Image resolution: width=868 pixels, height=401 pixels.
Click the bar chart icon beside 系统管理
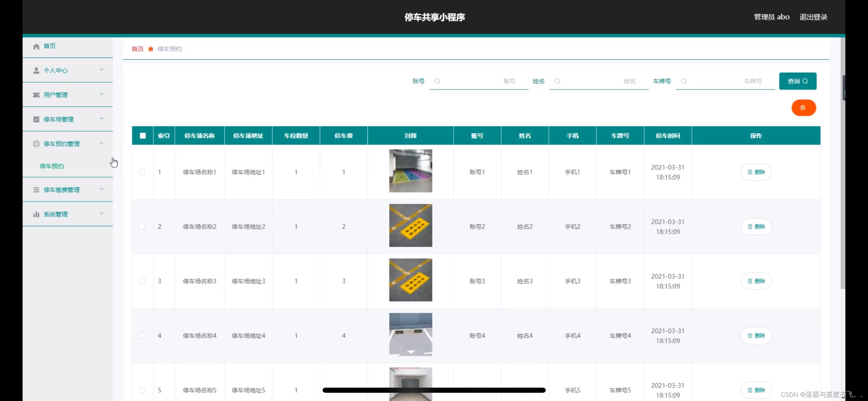click(36, 214)
